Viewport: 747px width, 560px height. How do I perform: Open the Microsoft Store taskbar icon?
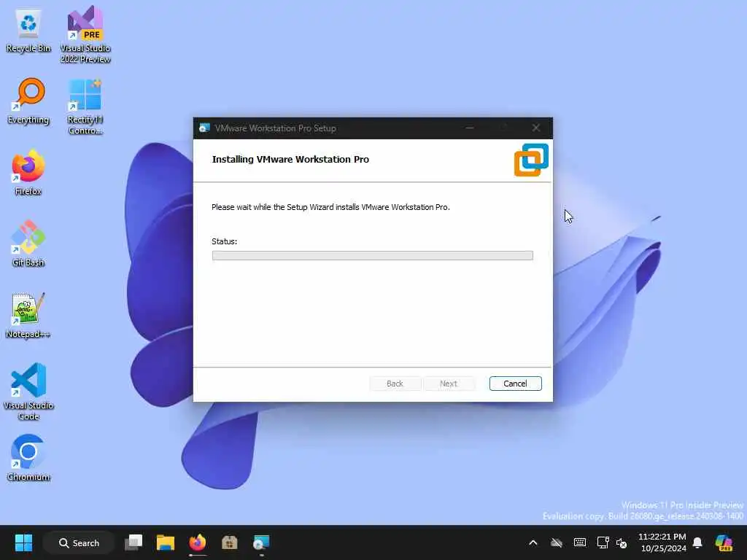tap(229, 542)
